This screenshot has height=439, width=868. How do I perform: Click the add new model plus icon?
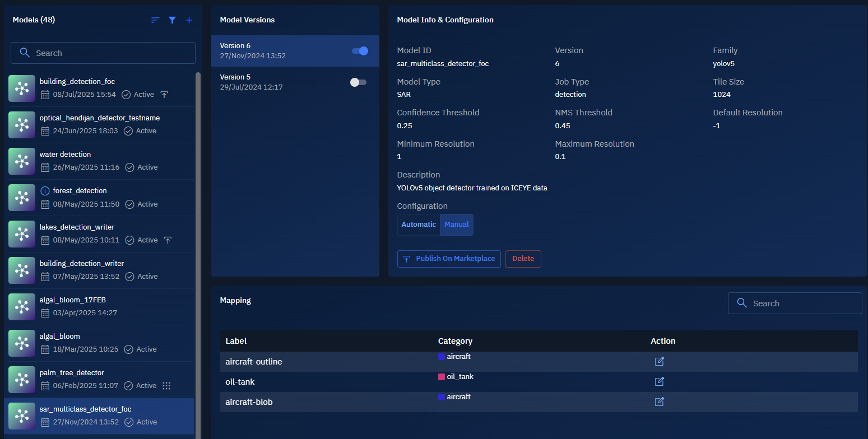189,20
